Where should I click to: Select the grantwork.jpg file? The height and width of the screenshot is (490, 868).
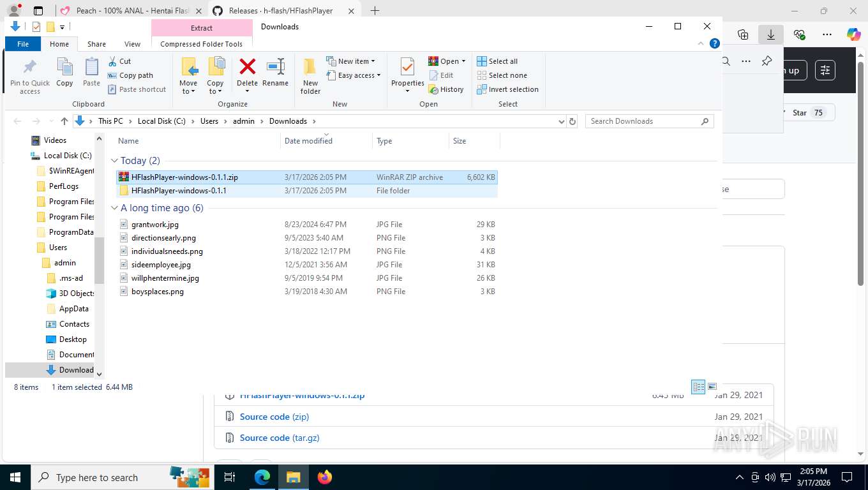(x=155, y=225)
